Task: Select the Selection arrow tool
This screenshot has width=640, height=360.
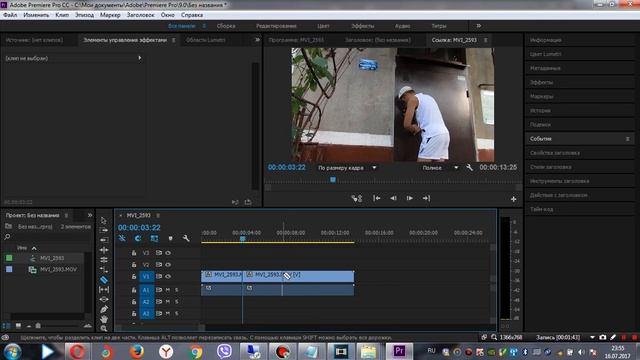Action: pos(104,220)
